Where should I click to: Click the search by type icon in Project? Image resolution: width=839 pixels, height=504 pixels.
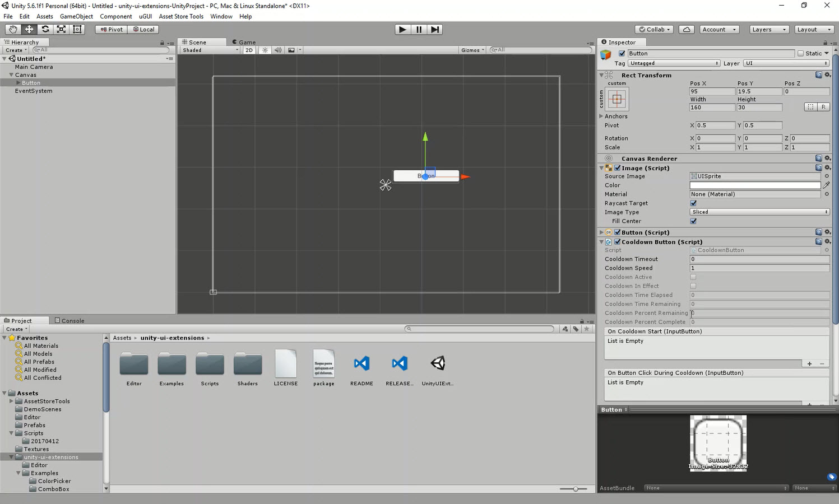click(x=565, y=329)
